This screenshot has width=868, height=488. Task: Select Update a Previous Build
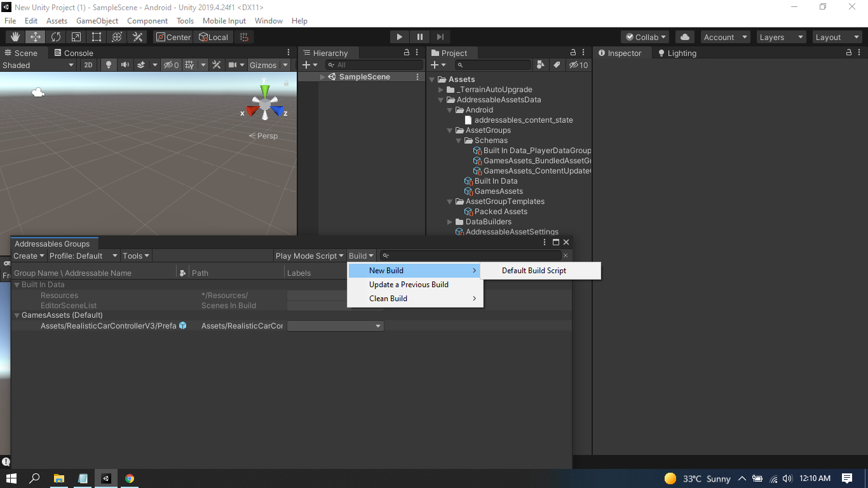[x=416, y=285]
